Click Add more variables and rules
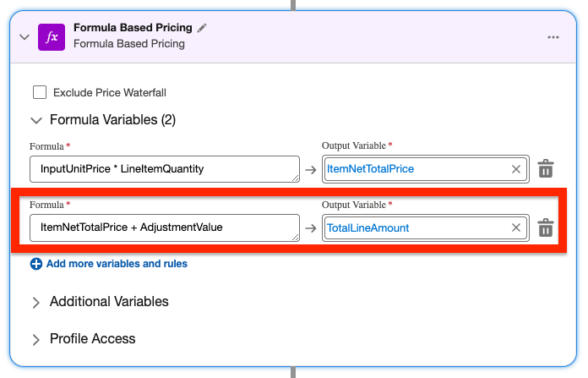This screenshot has width=588, height=378. (x=117, y=264)
